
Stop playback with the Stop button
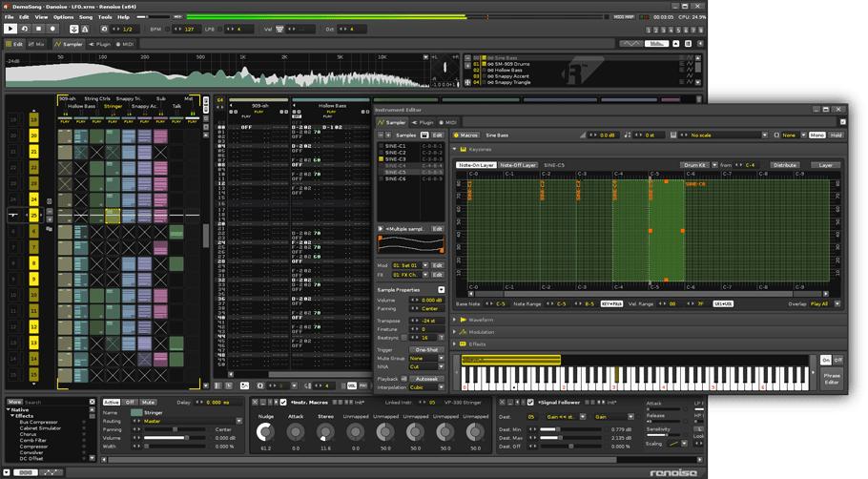[38, 29]
